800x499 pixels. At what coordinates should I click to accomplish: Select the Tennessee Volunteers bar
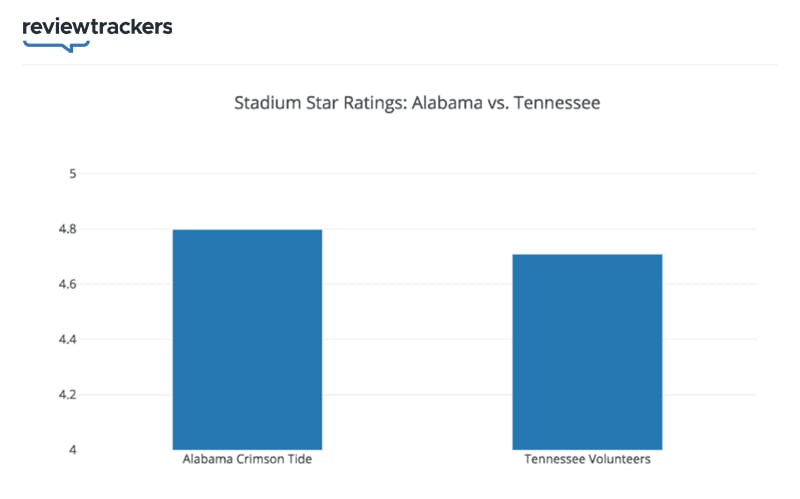pyautogui.click(x=587, y=352)
